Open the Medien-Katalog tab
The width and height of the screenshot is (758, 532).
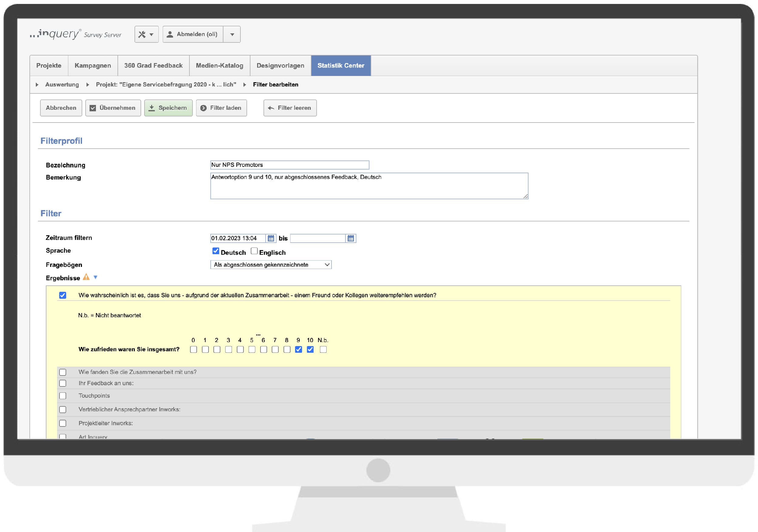coord(219,66)
